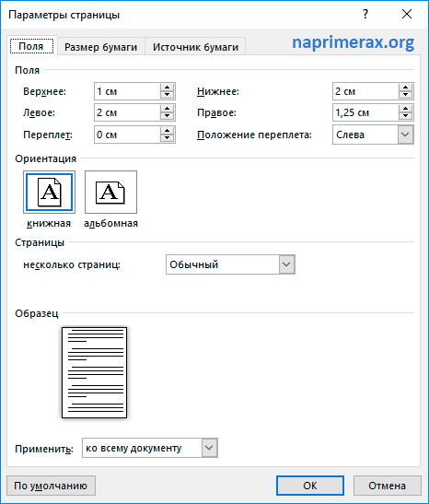Expand the несколько страниц dropdown
429x504 pixels.
[x=286, y=264]
